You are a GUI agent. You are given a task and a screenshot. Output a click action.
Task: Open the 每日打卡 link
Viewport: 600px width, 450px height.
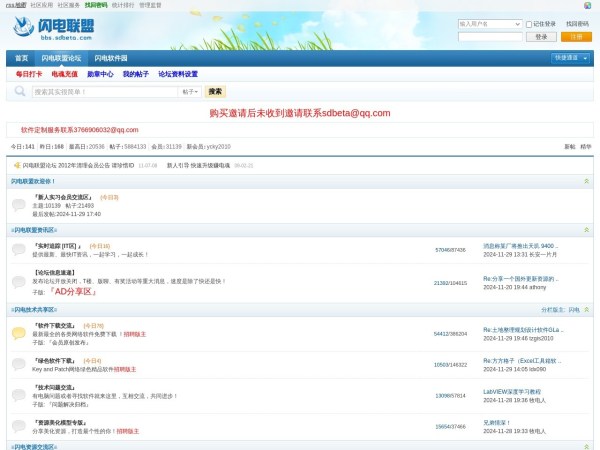tap(29, 75)
